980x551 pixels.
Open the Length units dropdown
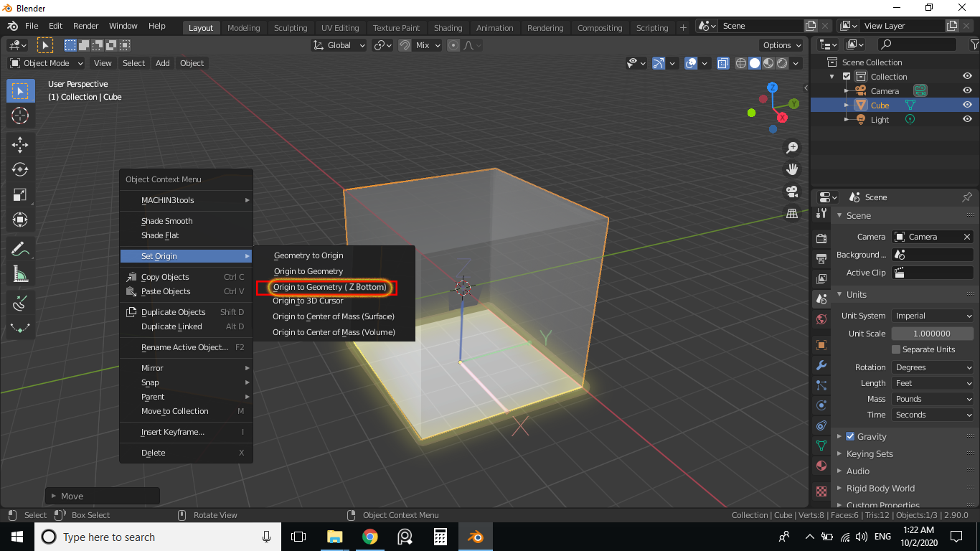click(x=933, y=383)
